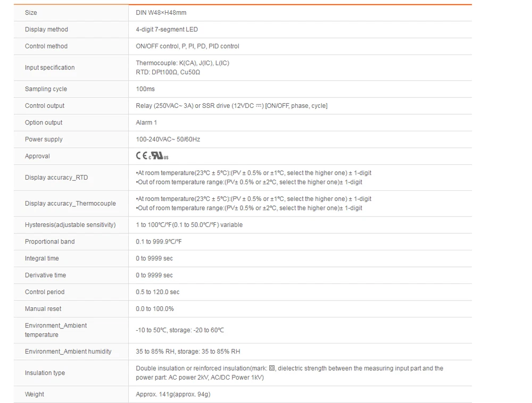532x403 pixels.
Task: Click the CE approval mark
Action: pos(141,156)
